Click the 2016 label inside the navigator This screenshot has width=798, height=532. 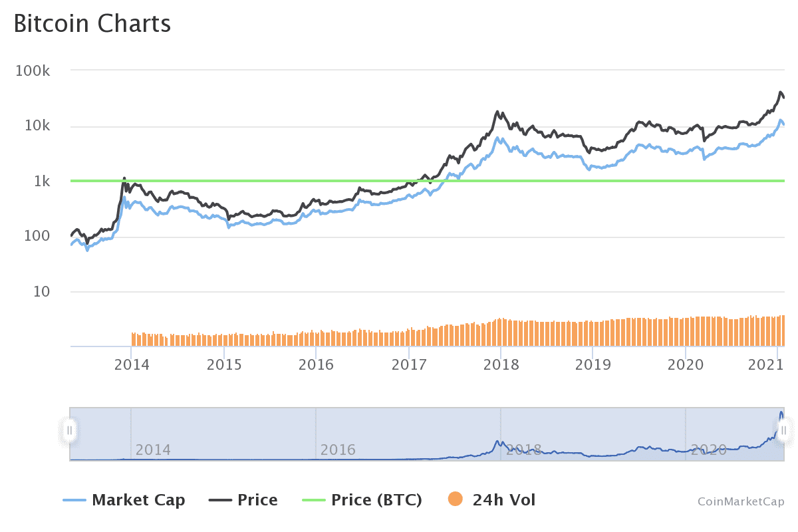(x=338, y=450)
